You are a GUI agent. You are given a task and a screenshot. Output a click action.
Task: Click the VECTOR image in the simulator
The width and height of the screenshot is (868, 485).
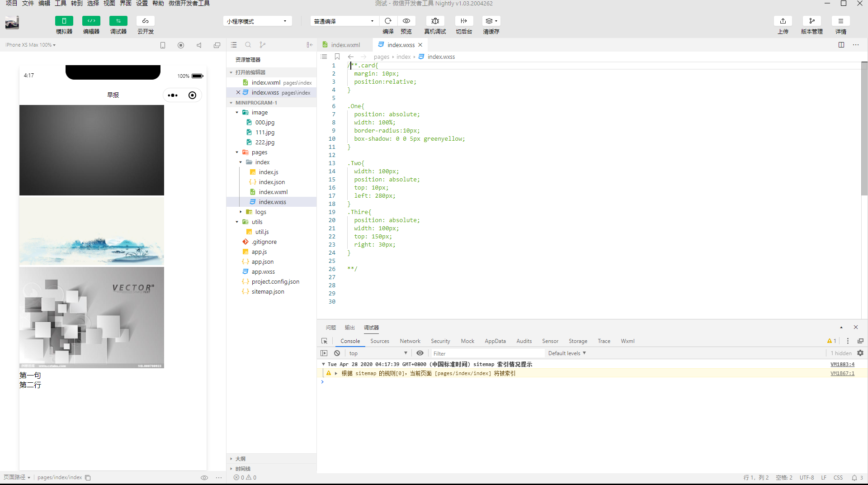(x=92, y=318)
